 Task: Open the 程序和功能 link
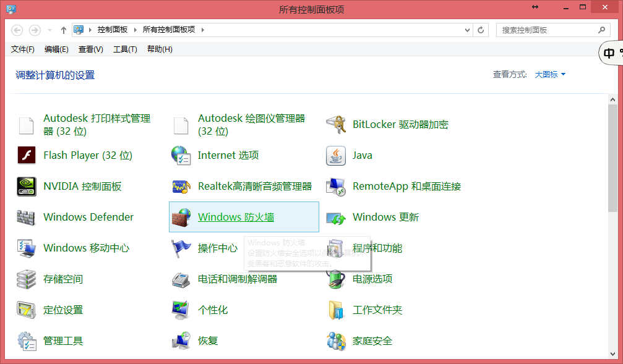(377, 248)
